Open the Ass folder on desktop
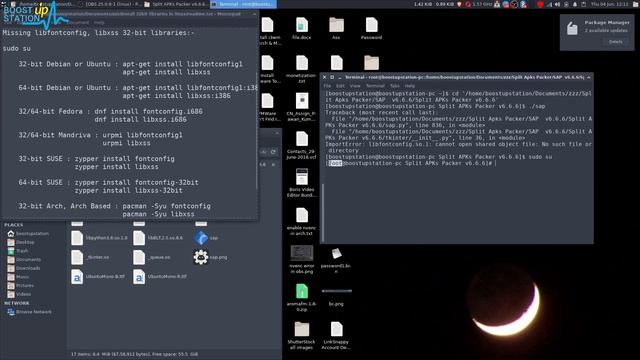 (x=336, y=28)
